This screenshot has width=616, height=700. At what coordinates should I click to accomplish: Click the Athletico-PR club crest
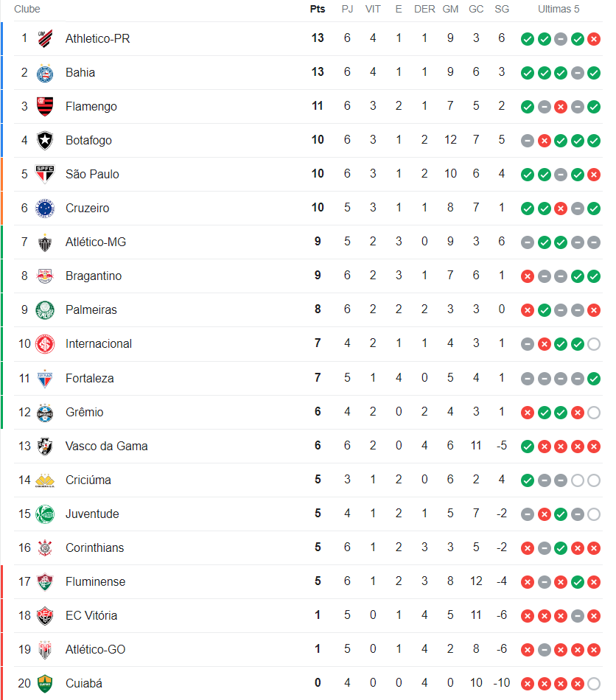click(x=46, y=38)
